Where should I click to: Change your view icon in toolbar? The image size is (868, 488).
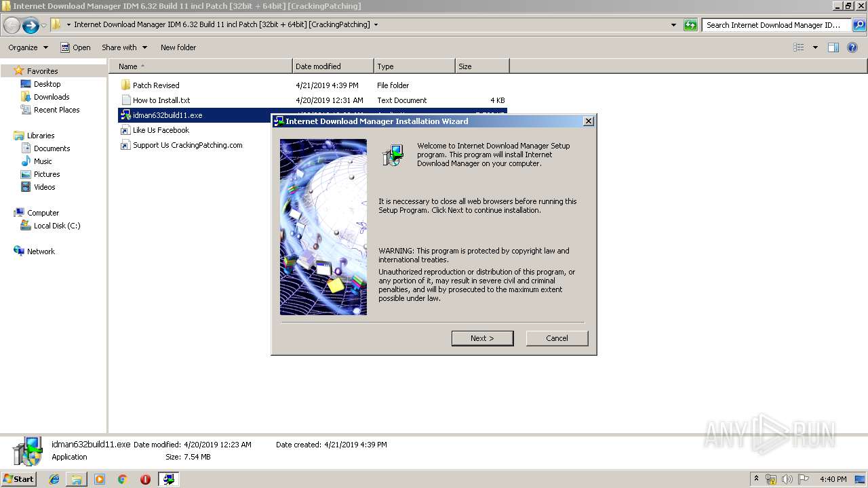pyautogui.click(x=799, y=47)
